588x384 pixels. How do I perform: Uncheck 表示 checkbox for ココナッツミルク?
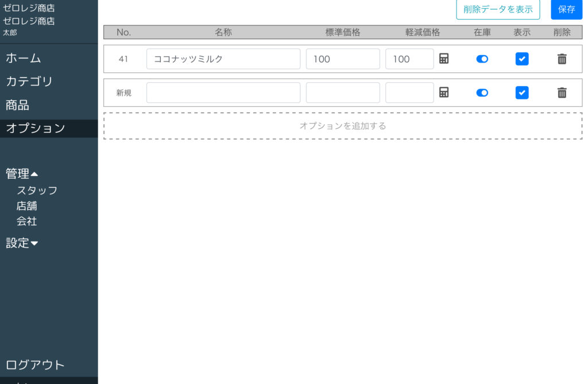522,59
